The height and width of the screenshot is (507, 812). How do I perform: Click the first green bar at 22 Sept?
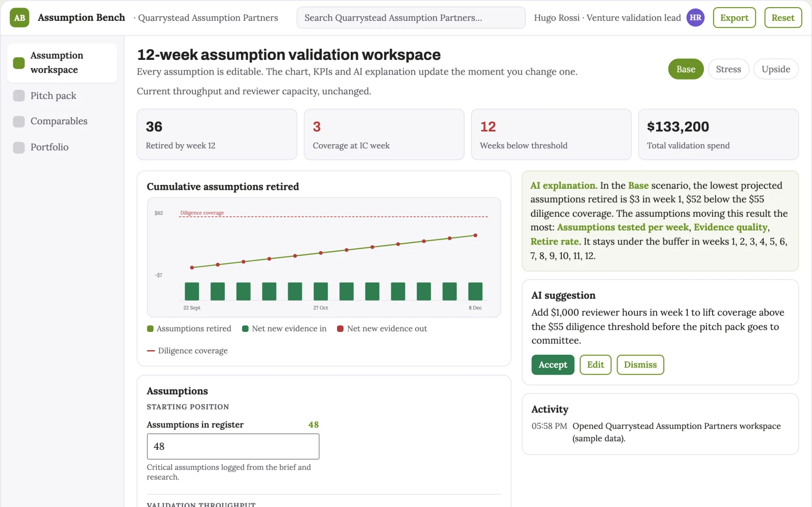(x=192, y=291)
